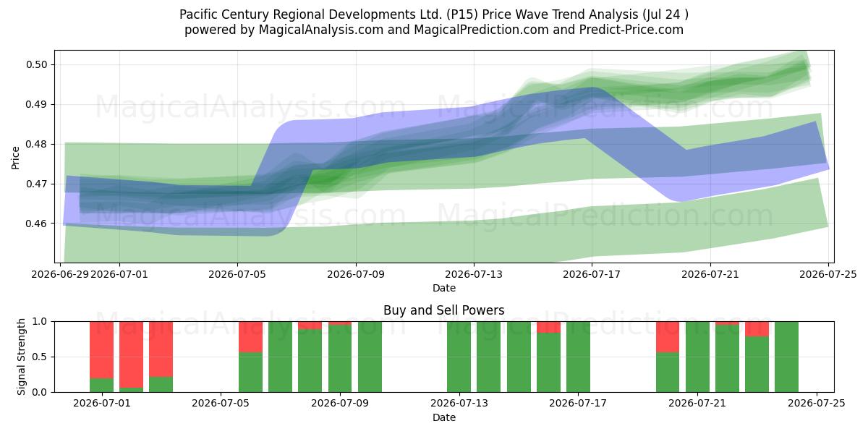The width and height of the screenshot is (868, 434).
Task: Click the 'Buy and Sell Powers' chart title
Action: coord(444,310)
